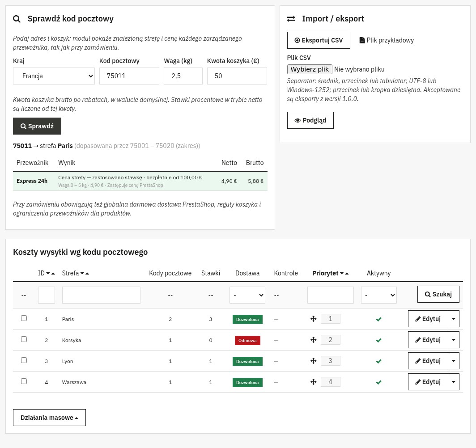
Task: Toggle active checkmark for Korsyka zone
Action: click(x=378, y=340)
